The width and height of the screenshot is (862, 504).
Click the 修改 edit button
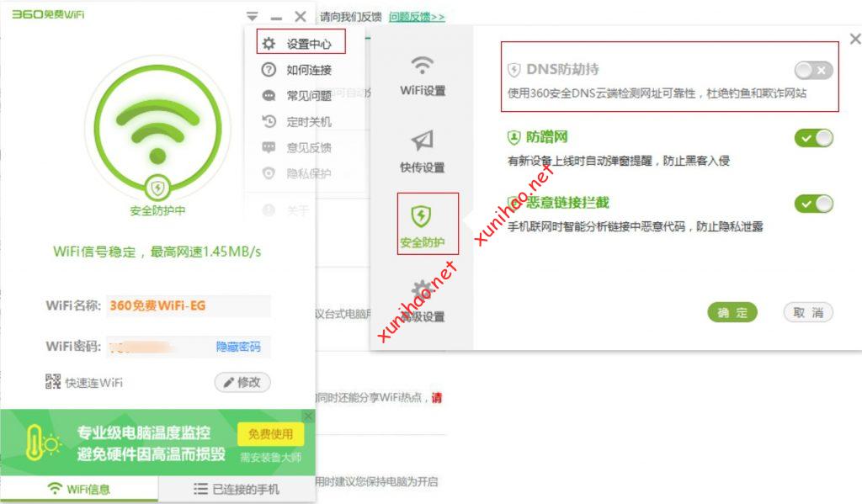tap(242, 383)
